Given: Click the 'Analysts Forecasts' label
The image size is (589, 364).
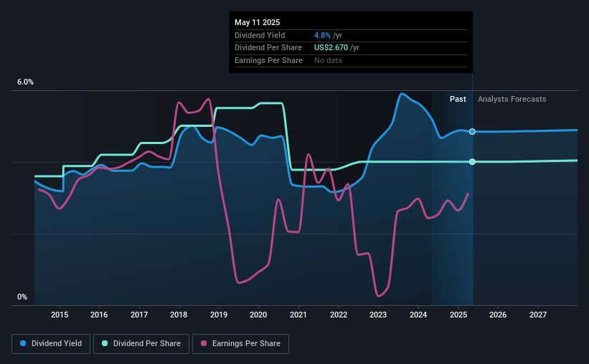Looking at the screenshot, I should (x=512, y=99).
